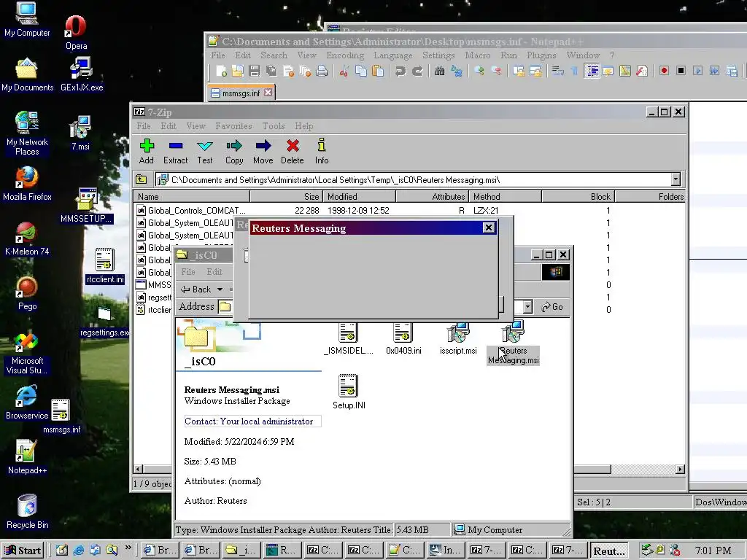Viewport: 747px width, 560px height.
Task: Click the Find binoculars icon in Notepad++
Action: [x=439, y=71]
